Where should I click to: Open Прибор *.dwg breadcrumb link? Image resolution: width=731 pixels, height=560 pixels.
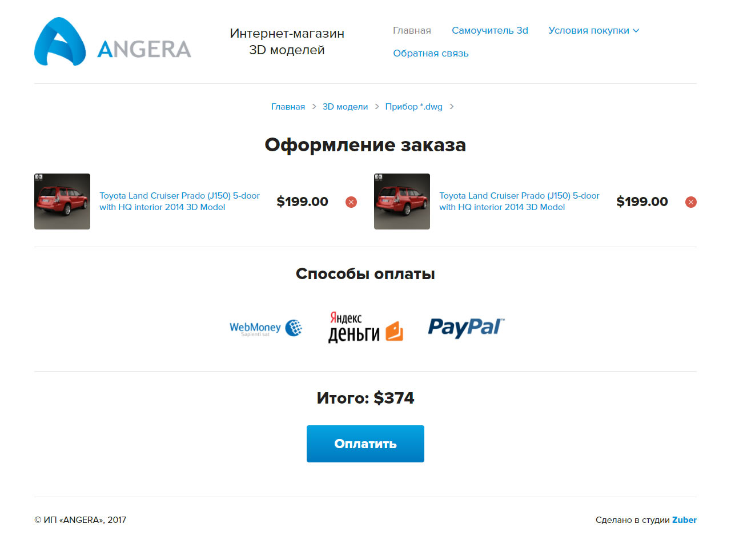pos(413,107)
